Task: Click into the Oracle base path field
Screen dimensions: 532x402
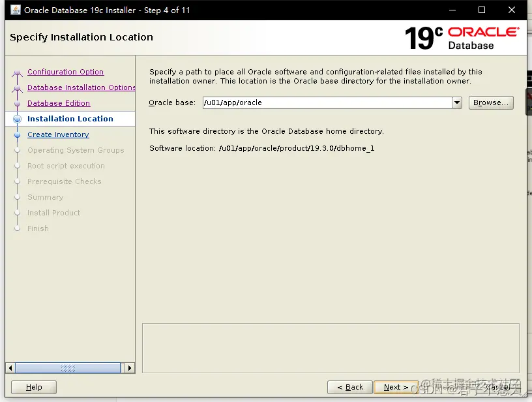Action: (327, 102)
